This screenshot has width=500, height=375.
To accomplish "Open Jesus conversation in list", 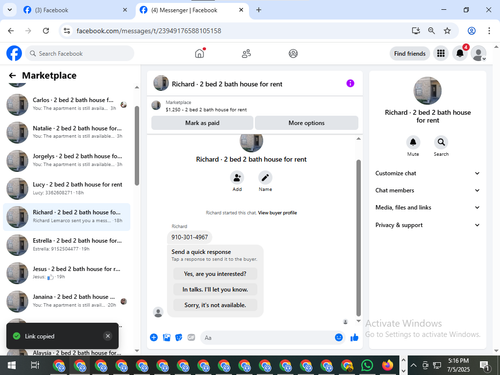I will 67,273.
